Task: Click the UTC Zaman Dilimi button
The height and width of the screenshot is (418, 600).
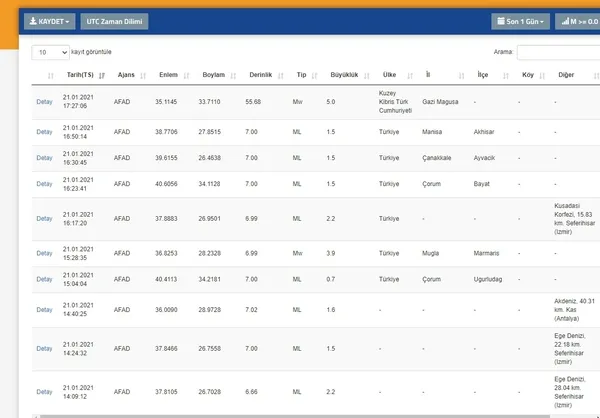Action: point(114,20)
